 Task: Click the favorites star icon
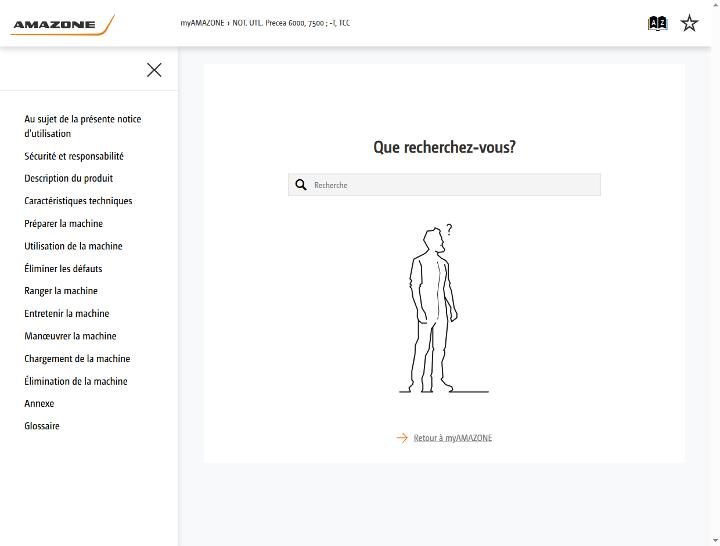(689, 23)
